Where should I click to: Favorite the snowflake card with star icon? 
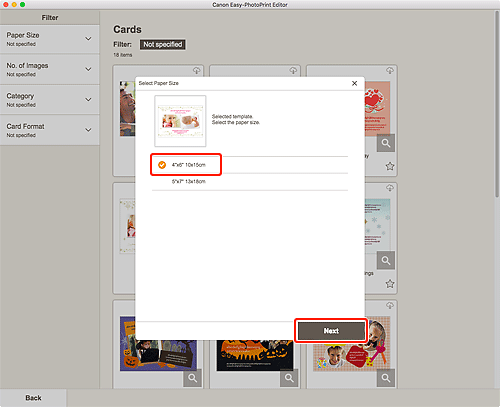pos(390,284)
